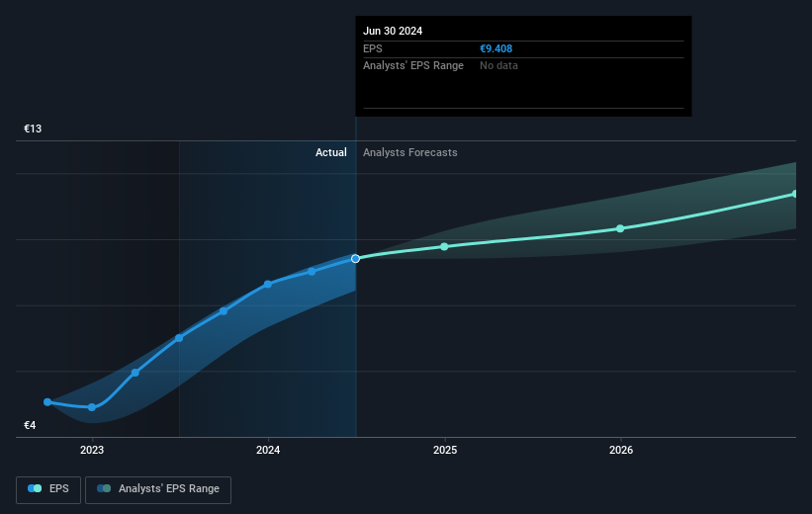Click the 2026 x-axis label
The height and width of the screenshot is (514, 812).
[x=621, y=450]
